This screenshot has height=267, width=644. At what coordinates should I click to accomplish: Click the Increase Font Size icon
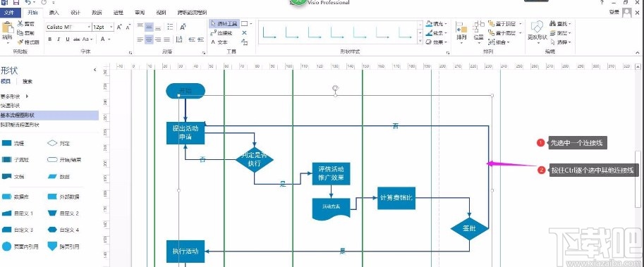pos(119,27)
